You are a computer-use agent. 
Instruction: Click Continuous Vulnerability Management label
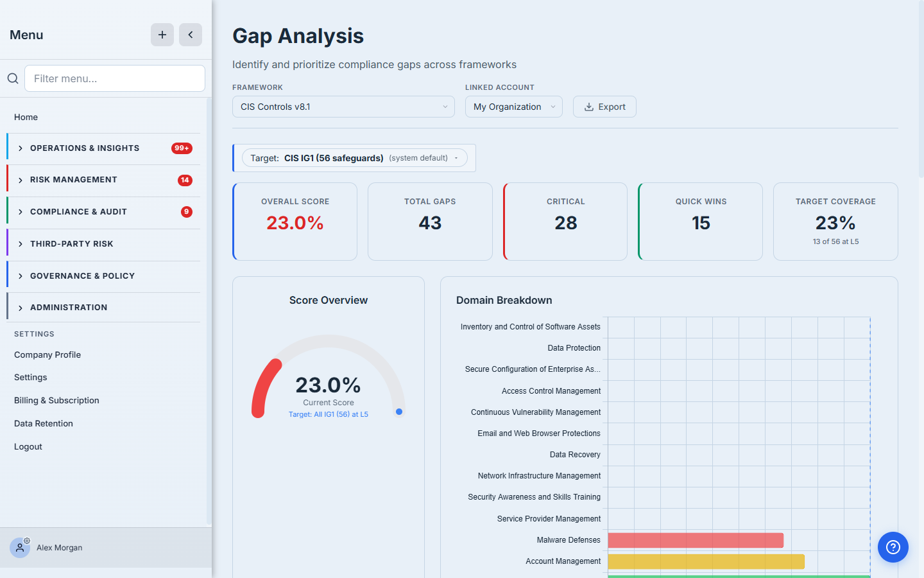click(x=536, y=412)
